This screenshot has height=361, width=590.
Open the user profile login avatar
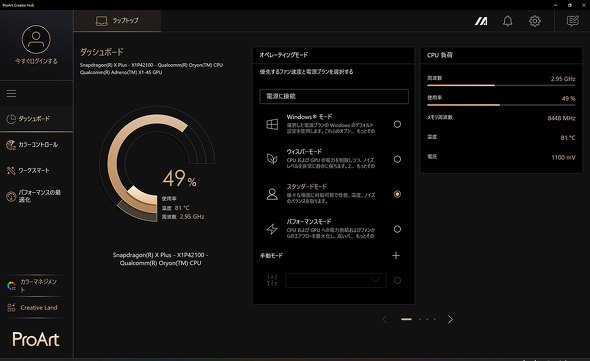click(36, 39)
